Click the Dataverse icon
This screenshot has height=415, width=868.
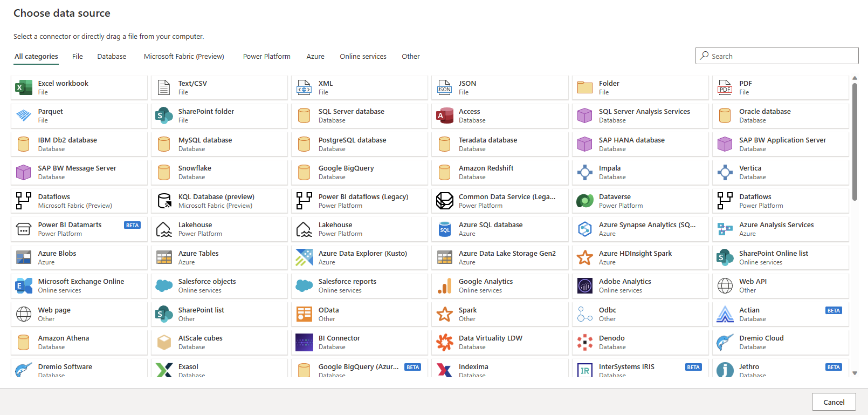[584, 201]
